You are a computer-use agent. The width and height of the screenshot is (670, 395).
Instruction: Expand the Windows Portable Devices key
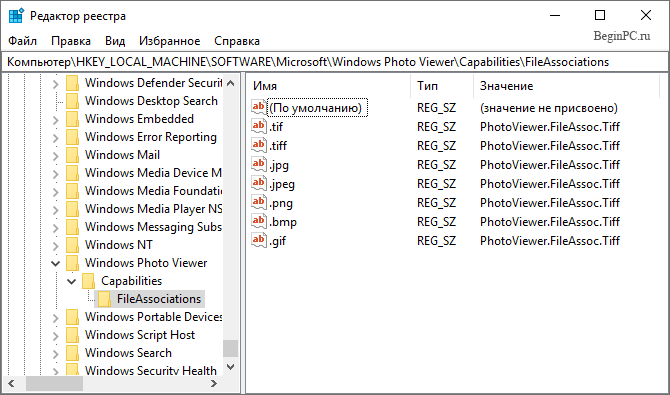pos(56,318)
